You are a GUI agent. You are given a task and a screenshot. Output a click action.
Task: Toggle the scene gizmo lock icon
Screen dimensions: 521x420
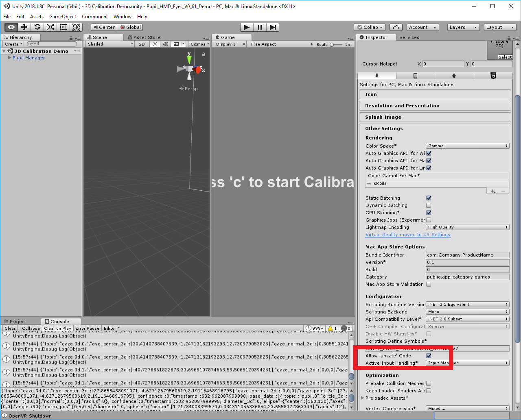pos(204,54)
